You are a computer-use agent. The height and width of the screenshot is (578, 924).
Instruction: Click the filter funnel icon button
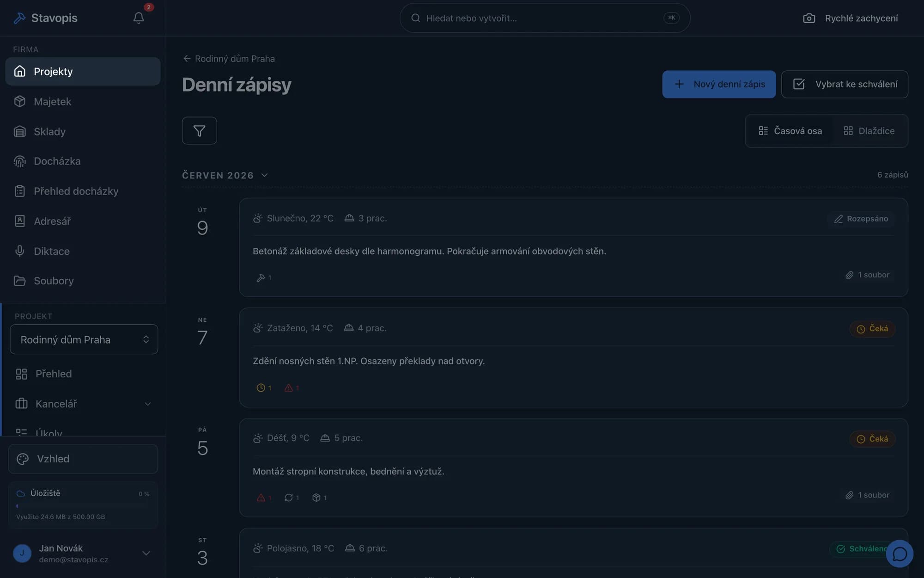pos(199,131)
